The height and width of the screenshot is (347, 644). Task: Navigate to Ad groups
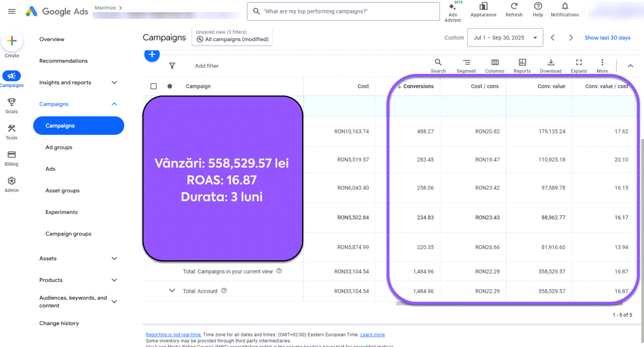pos(59,147)
